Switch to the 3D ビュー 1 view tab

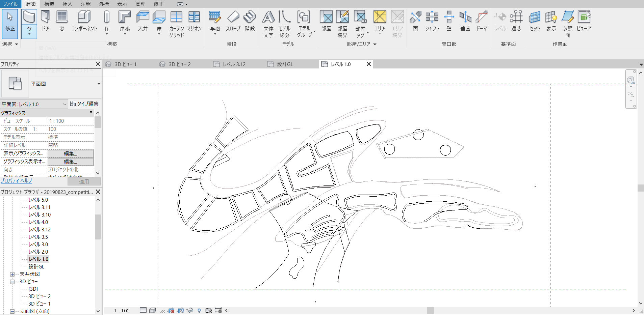126,64
